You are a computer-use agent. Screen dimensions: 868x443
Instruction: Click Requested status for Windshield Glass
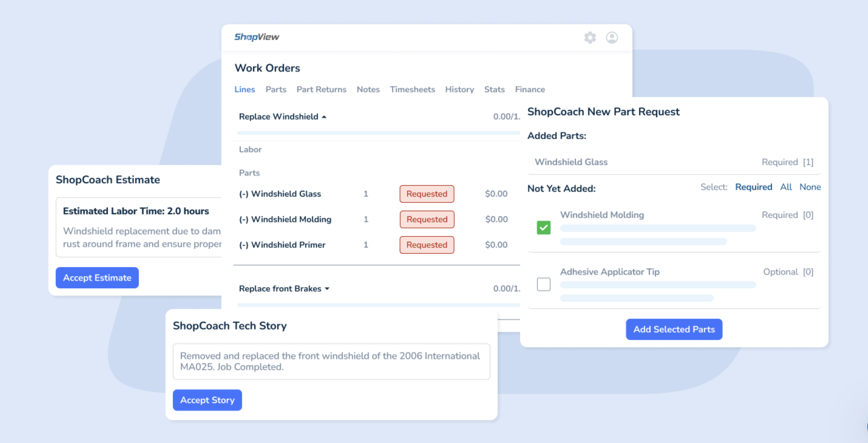pos(426,194)
